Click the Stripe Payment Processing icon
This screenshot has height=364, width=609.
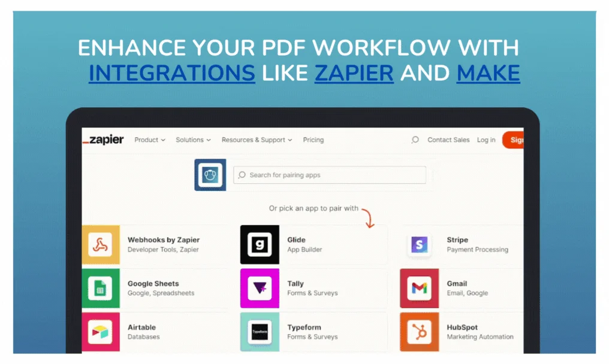click(x=419, y=244)
